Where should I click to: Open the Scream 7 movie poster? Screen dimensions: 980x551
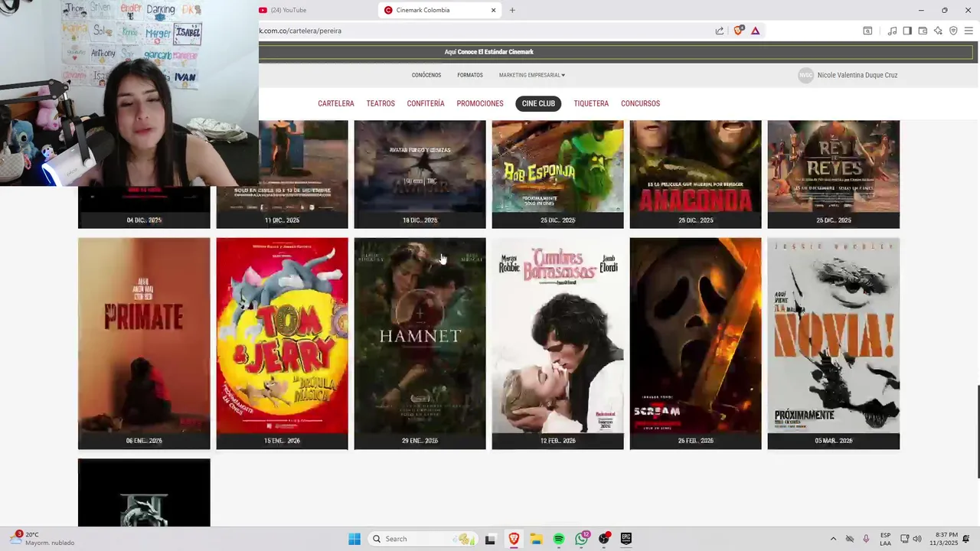pos(695,343)
